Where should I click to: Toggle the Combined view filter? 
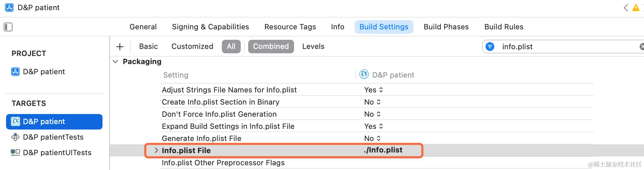(271, 47)
